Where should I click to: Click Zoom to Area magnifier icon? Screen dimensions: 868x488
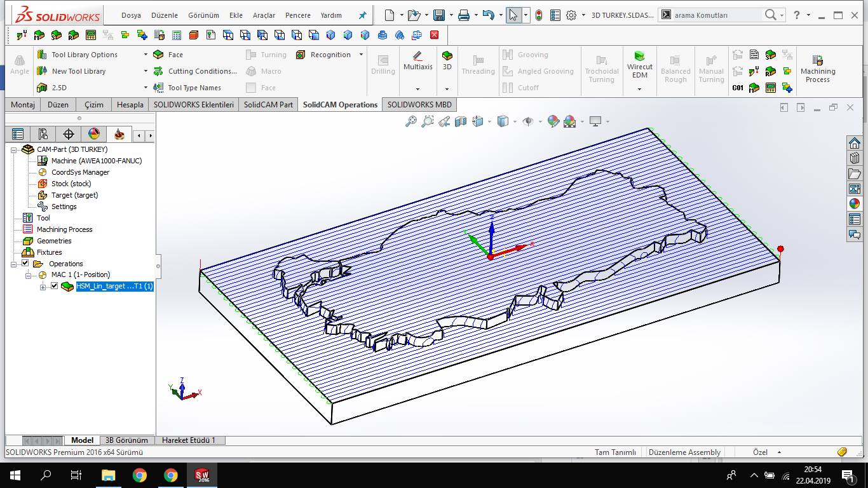[x=428, y=121]
